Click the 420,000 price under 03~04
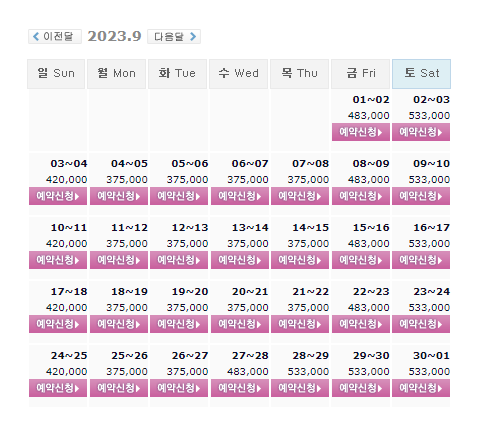This screenshot has height=423, width=482. point(67,180)
